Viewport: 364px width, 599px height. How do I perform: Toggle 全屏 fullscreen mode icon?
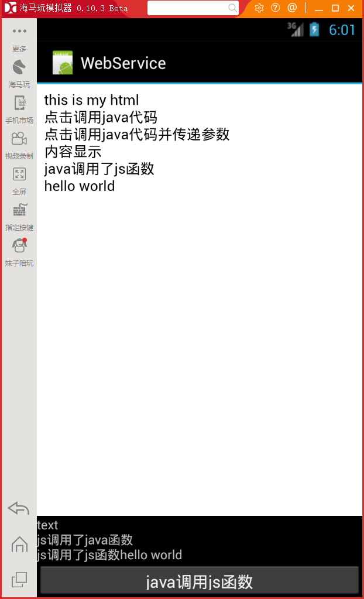[19, 174]
